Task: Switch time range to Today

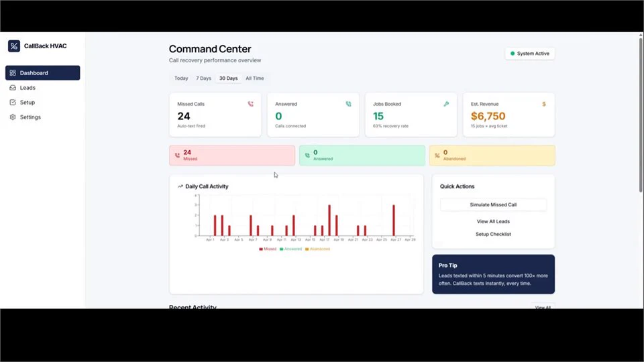Action: click(181, 78)
